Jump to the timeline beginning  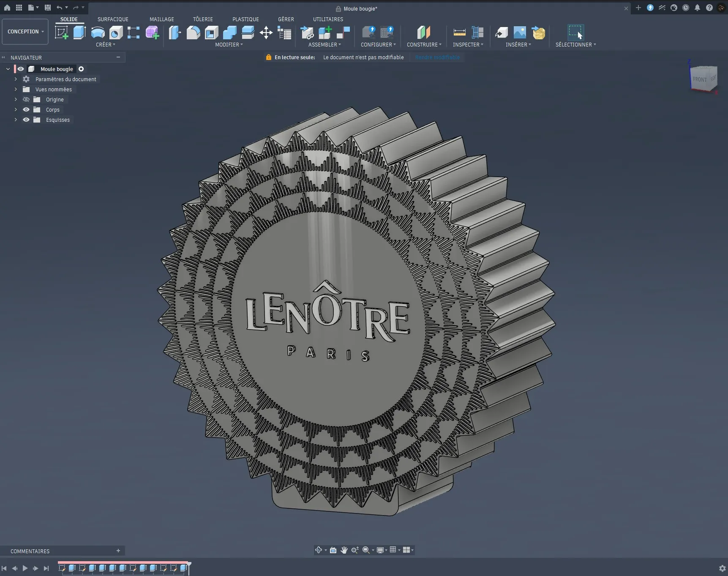click(x=4, y=568)
